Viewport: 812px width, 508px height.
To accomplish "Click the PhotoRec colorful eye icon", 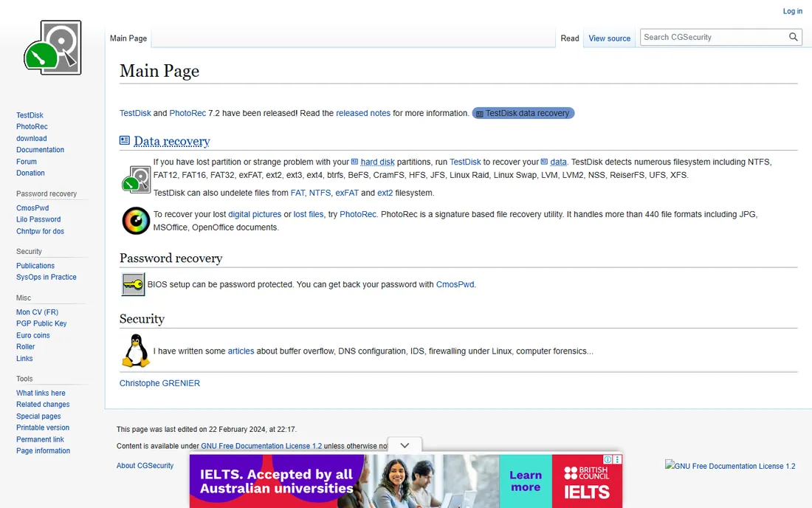I will (136, 221).
